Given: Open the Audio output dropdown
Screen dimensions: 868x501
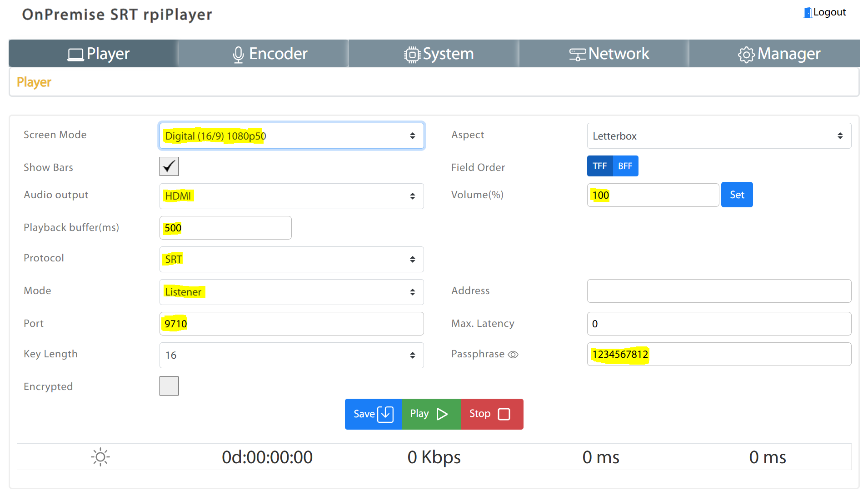Looking at the screenshot, I should coord(291,196).
